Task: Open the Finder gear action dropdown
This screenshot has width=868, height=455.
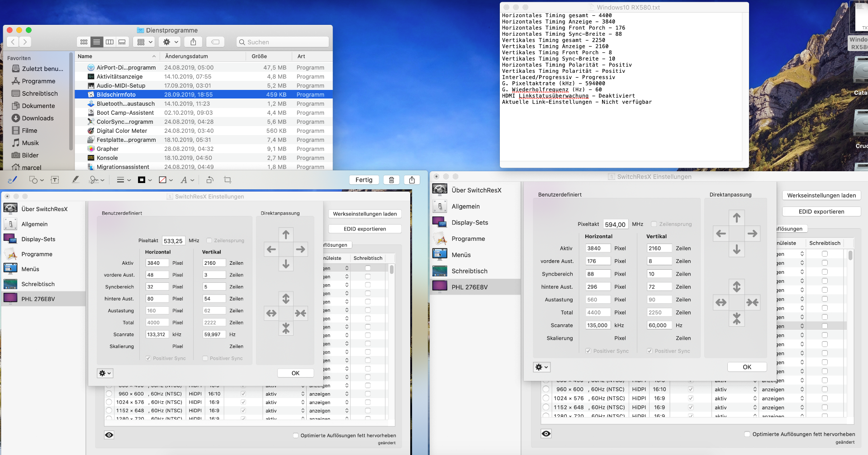Action: click(171, 42)
